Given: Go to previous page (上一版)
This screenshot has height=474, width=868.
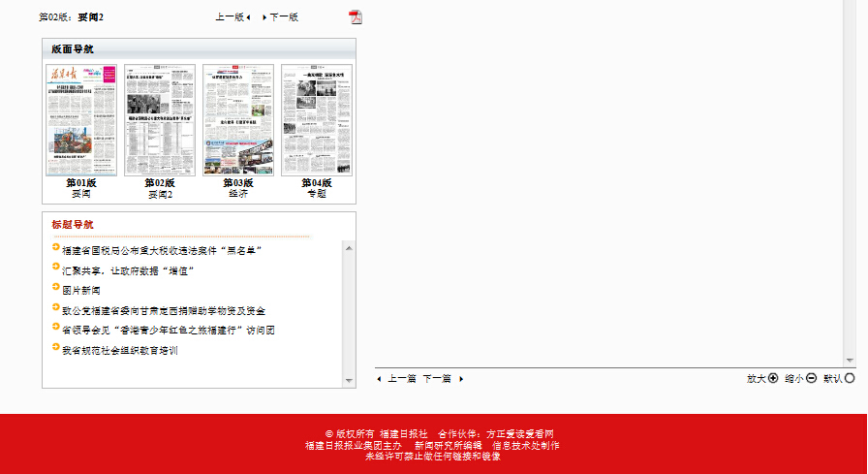Looking at the screenshot, I should coord(231,17).
